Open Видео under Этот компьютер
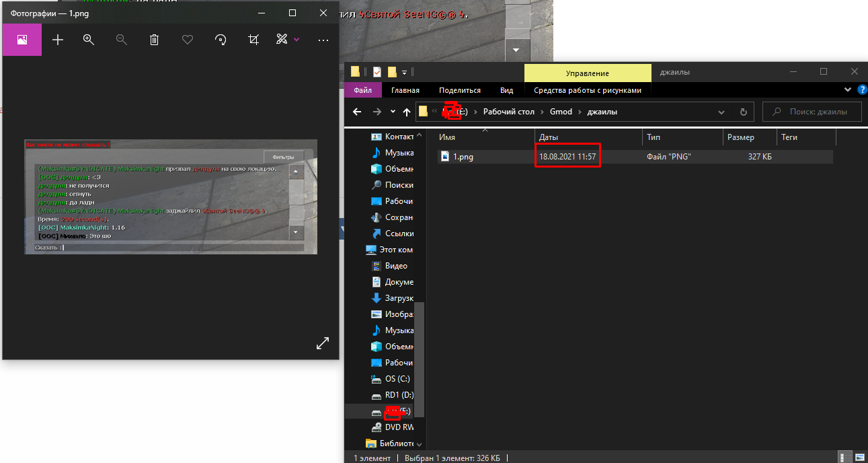 point(390,266)
